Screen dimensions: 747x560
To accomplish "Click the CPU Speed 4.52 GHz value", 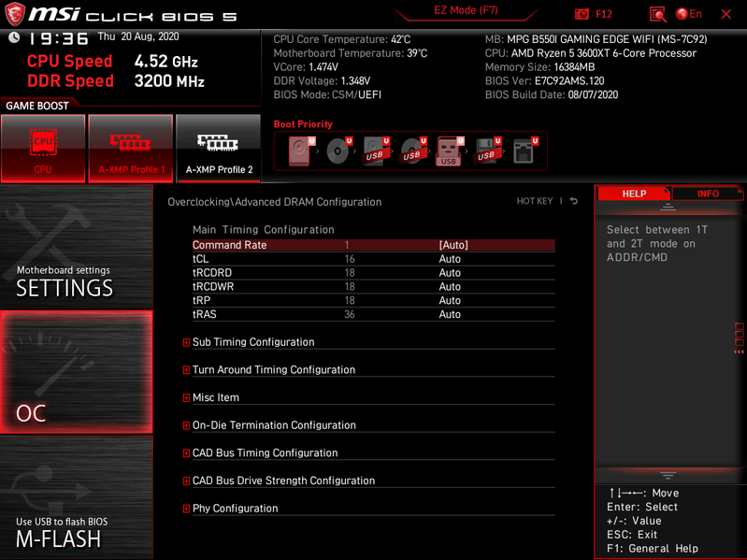I will 166,62.
